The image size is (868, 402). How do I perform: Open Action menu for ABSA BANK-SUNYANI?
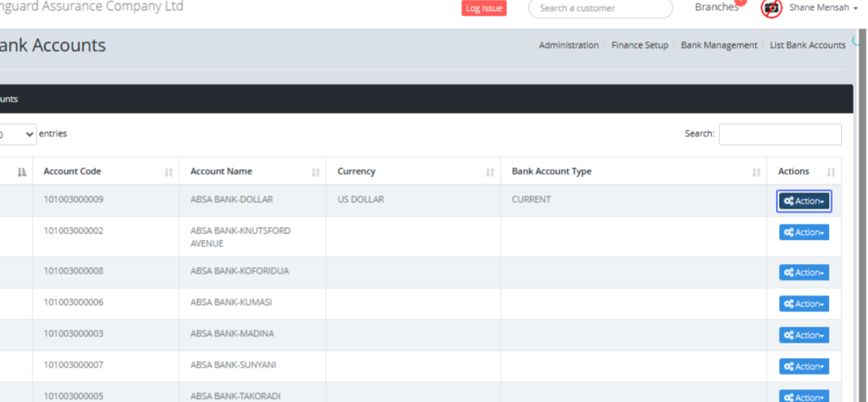(804, 367)
